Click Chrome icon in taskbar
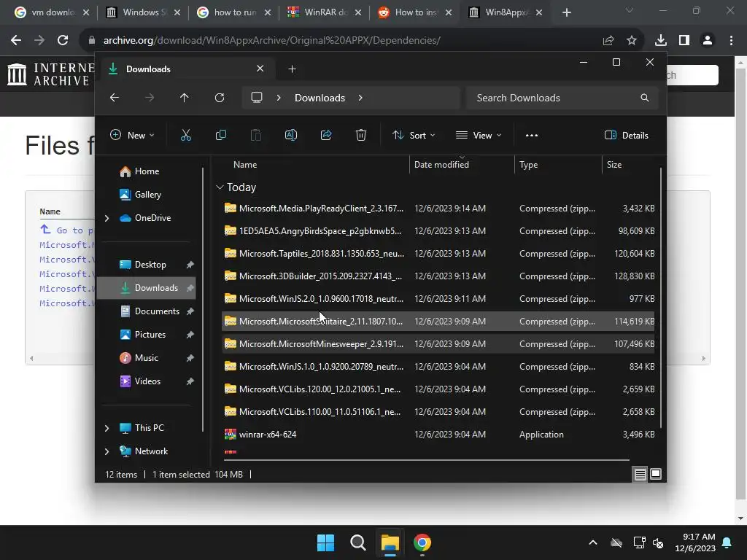This screenshot has height=560, width=747. [422, 542]
